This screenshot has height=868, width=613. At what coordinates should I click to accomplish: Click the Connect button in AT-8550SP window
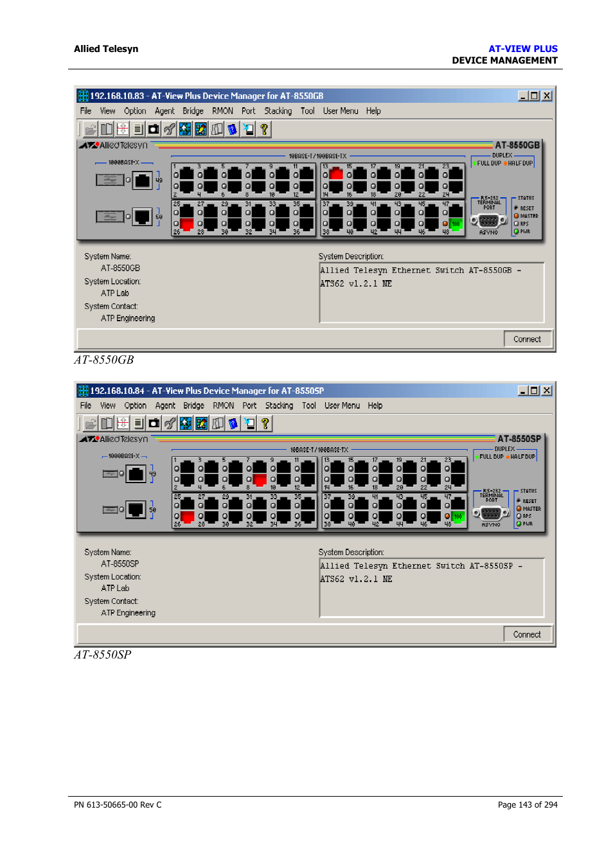pyautogui.click(x=527, y=634)
